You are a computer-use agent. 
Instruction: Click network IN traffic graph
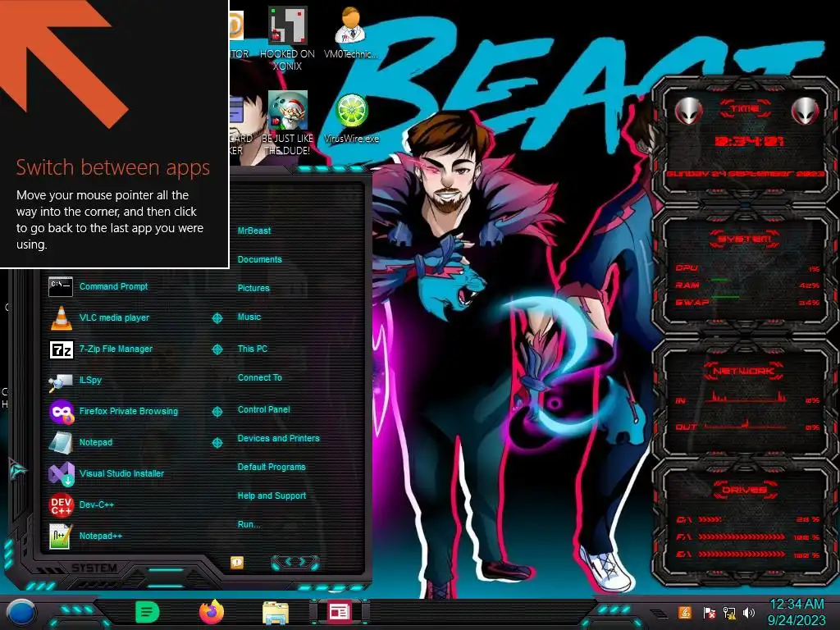[x=745, y=398]
